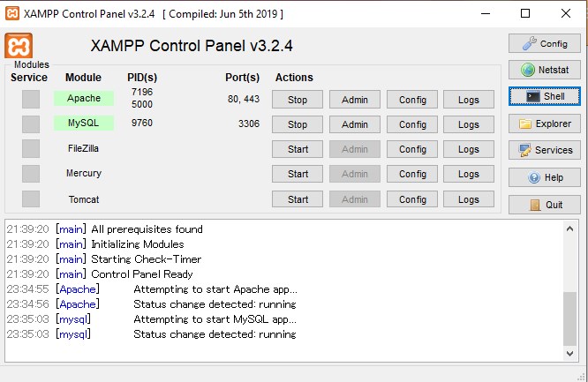This screenshot has height=382, width=588.
Task: Start the FileZilla module
Action: (x=298, y=149)
